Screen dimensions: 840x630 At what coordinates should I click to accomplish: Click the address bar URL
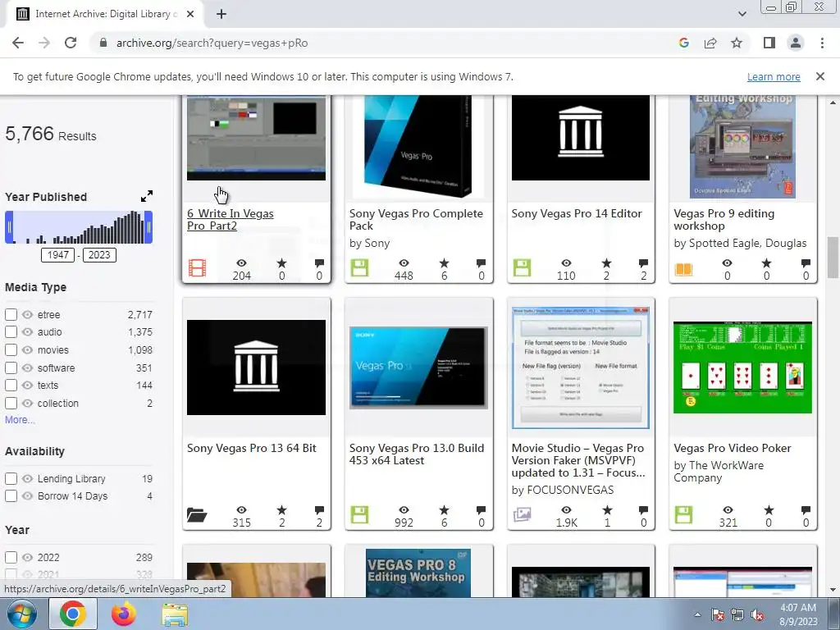[x=212, y=43]
